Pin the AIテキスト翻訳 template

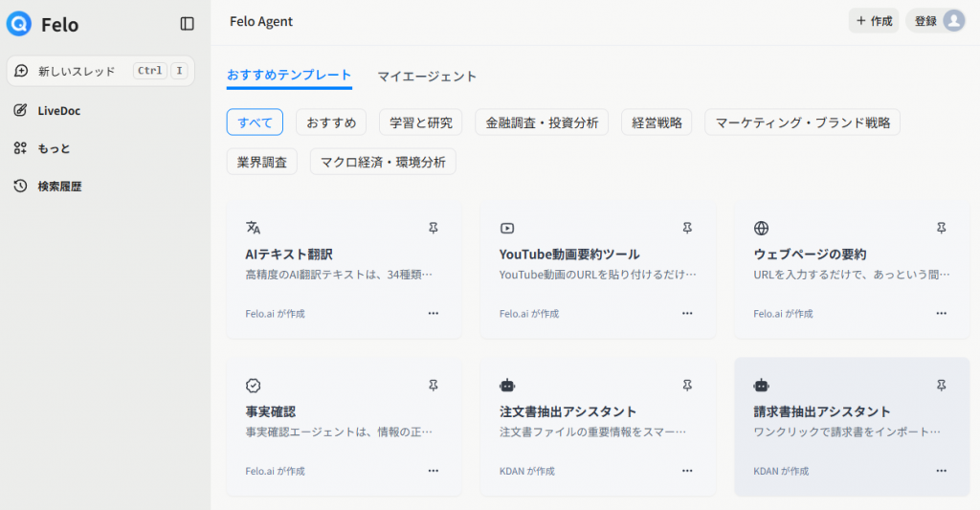(433, 228)
